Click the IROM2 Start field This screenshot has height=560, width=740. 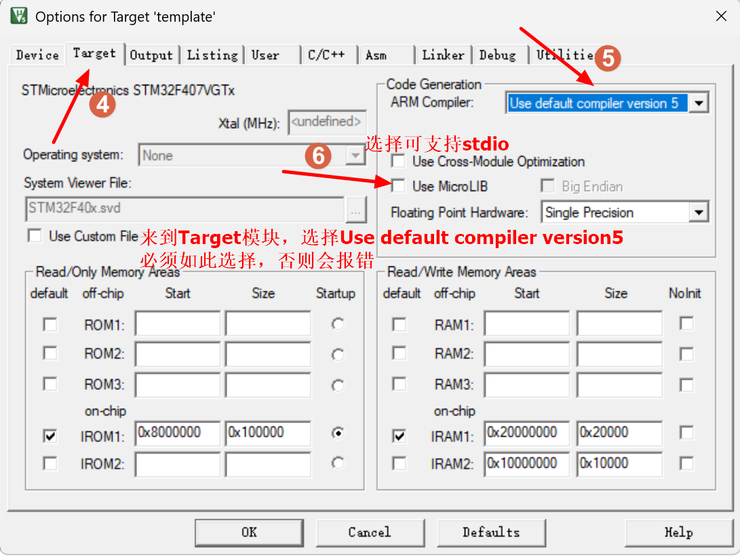[x=178, y=464]
